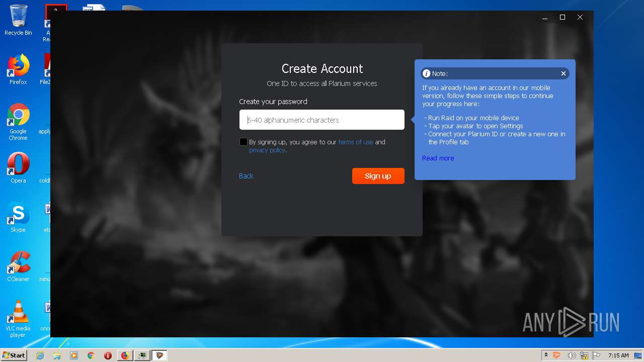Viewport: 644px width, 362px height.
Task: Open the Opera desktop shortcut
Action: (18, 168)
